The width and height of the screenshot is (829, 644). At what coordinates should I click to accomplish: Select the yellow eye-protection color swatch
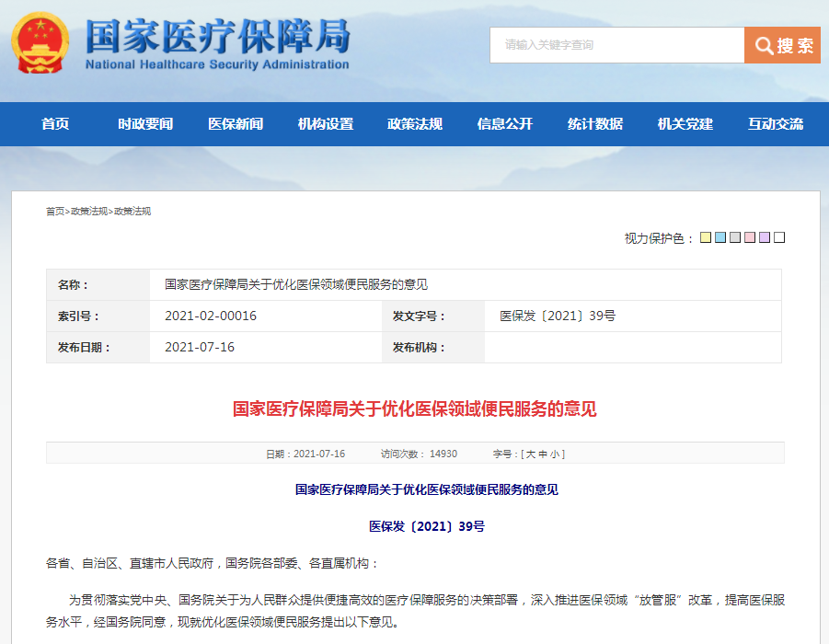click(706, 237)
